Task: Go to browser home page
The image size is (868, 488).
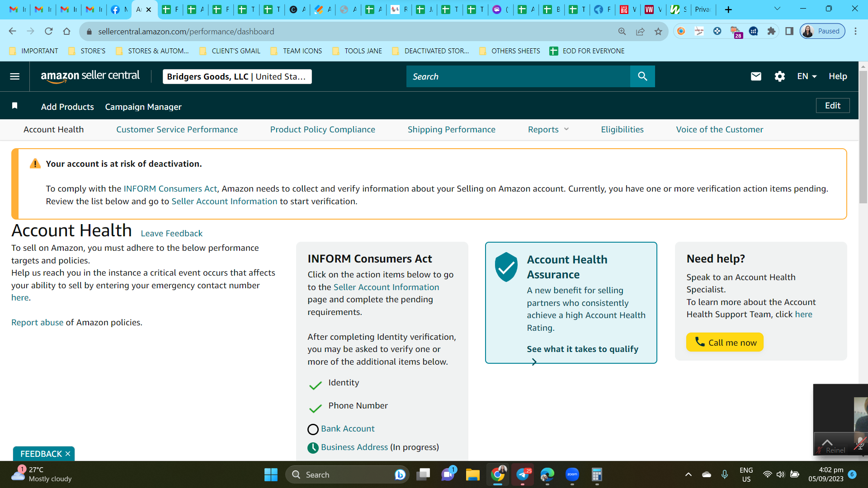Action: [66, 31]
